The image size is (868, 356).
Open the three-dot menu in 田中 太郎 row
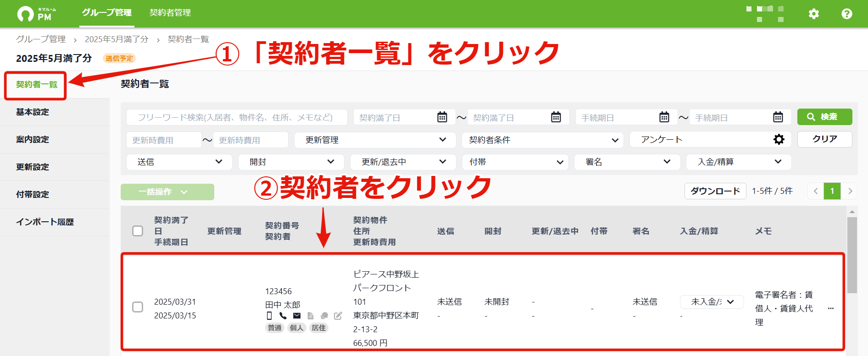[830, 308]
